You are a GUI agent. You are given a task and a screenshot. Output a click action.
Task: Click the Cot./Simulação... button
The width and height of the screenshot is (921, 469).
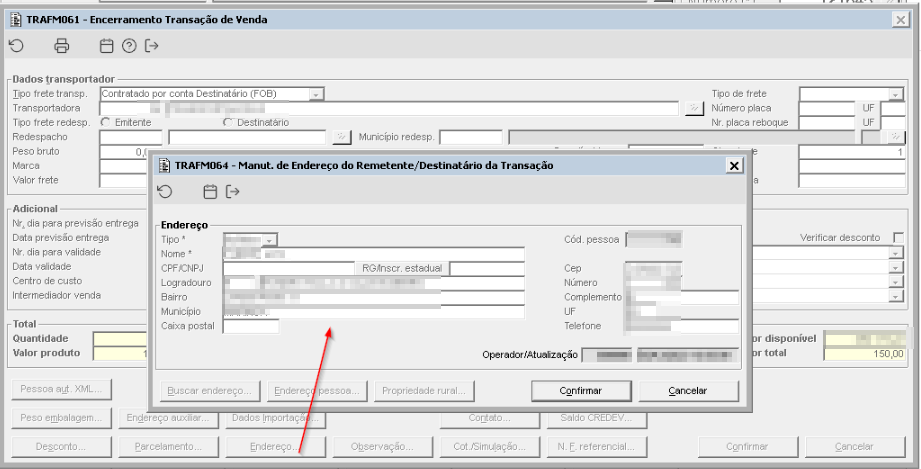click(x=490, y=447)
